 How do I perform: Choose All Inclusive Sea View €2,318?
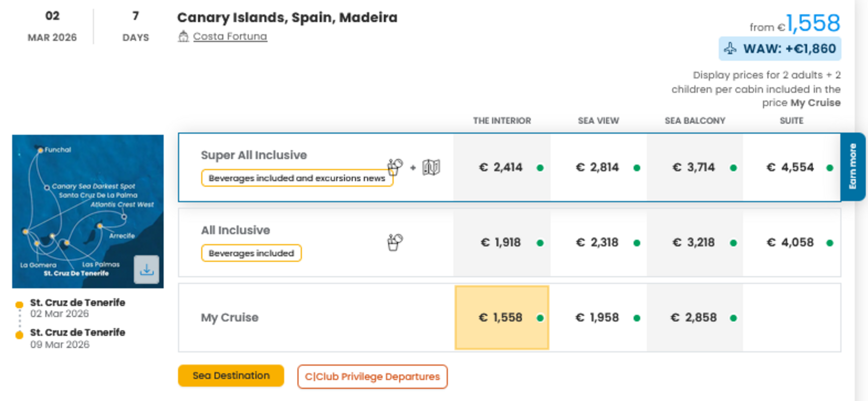(x=598, y=243)
